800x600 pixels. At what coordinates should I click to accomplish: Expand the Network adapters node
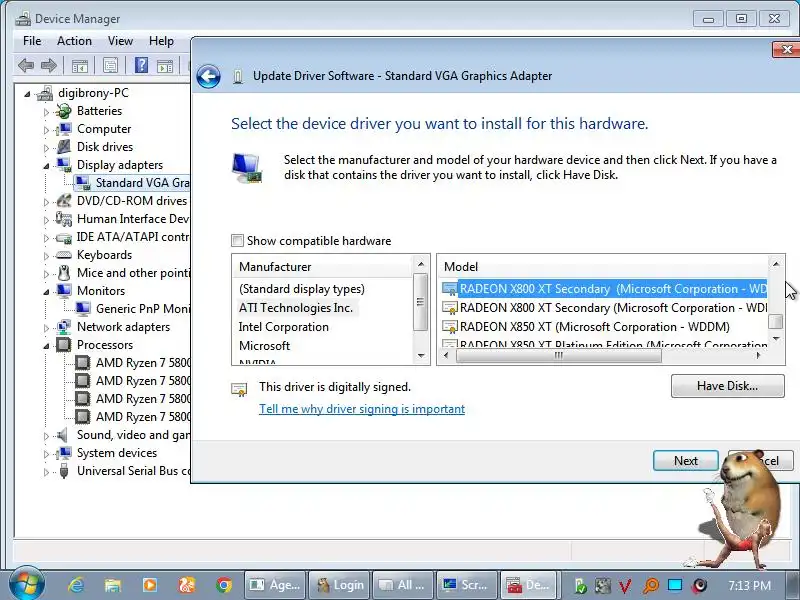pyautogui.click(x=46, y=328)
